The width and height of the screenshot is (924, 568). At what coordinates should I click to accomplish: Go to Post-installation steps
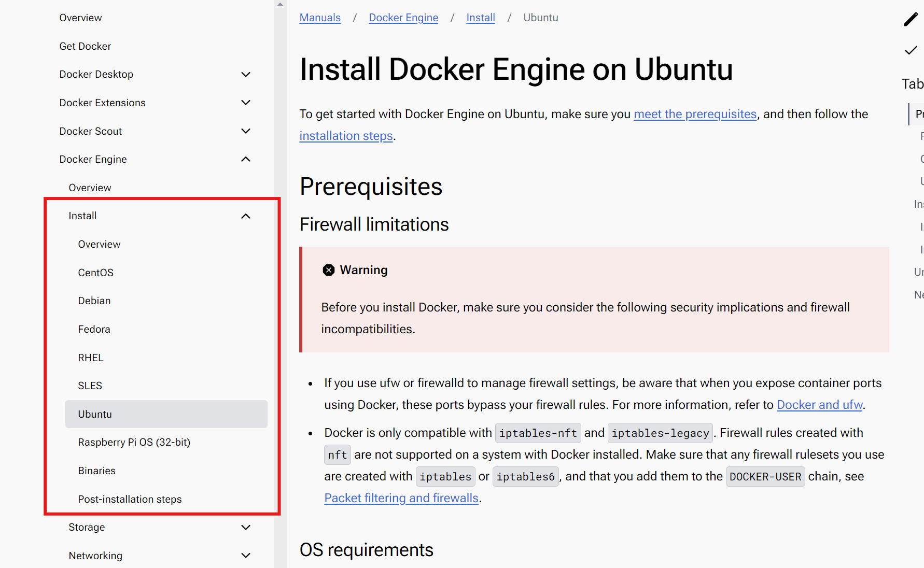click(130, 499)
